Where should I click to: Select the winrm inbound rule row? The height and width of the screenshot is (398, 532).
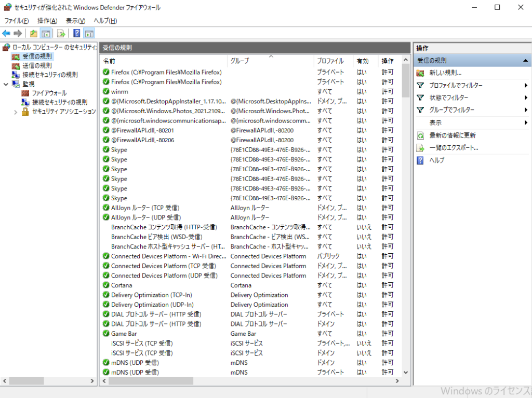tap(251, 91)
